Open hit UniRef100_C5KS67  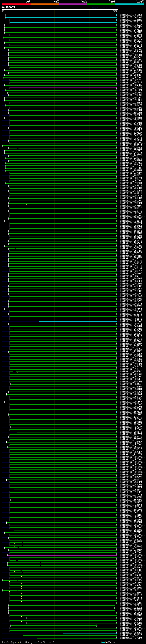tap(131, 402)
